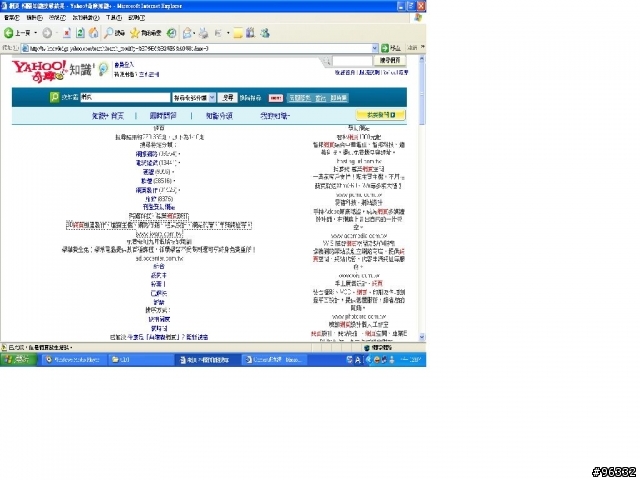The image size is (640, 480).
Task: Open the 說明(H) menu
Action: [136, 18]
